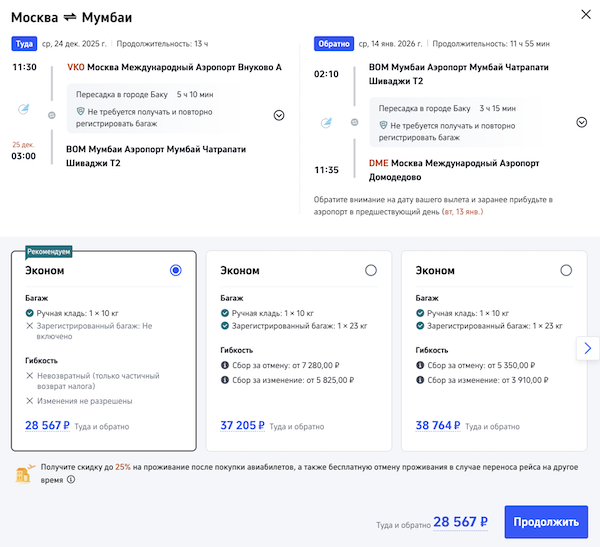Viewport: 600px width, 547px height.
Task: Click the baggage shield icon in the return layover
Action: click(x=383, y=125)
